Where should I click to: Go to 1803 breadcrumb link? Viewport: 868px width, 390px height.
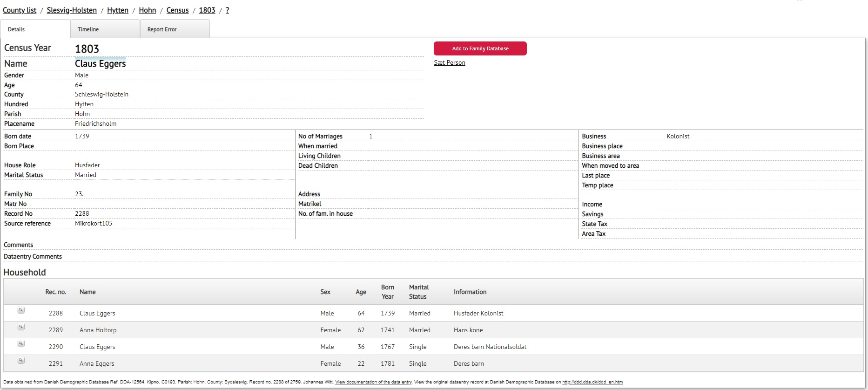(207, 10)
